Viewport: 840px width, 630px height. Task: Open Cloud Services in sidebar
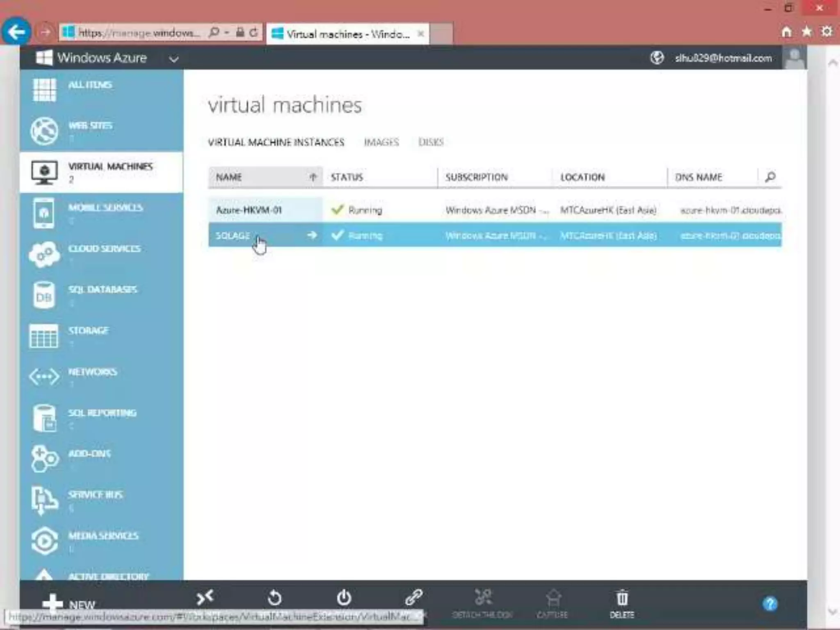tap(104, 249)
